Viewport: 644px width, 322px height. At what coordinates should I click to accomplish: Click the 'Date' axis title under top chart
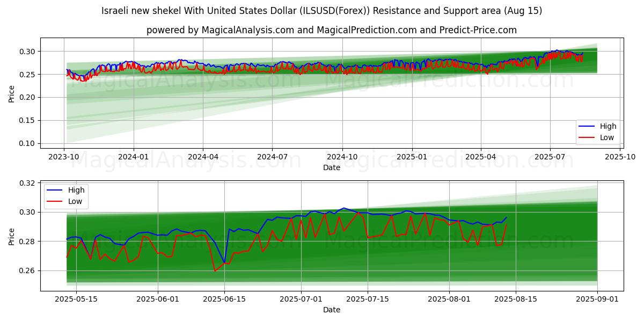(x=331, y=167)
